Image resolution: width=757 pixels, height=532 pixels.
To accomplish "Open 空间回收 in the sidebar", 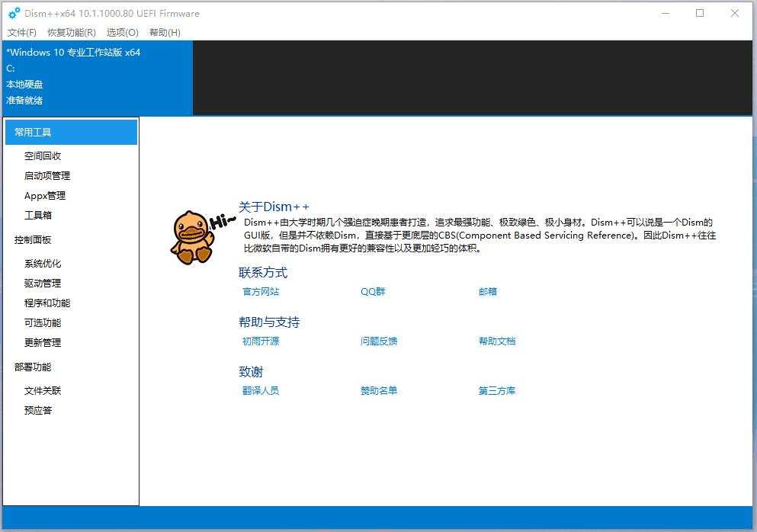I will (43, 156).
